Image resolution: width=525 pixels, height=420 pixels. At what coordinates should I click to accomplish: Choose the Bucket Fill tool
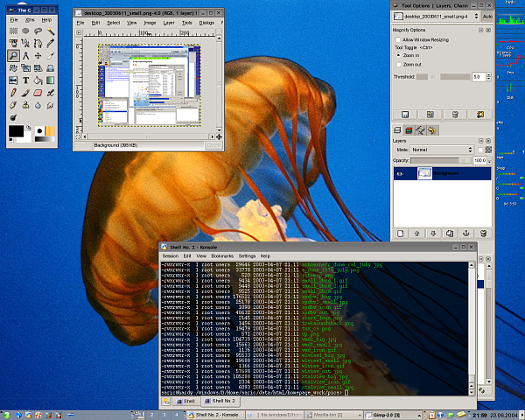pyautogui.click(x=38, y=80)
